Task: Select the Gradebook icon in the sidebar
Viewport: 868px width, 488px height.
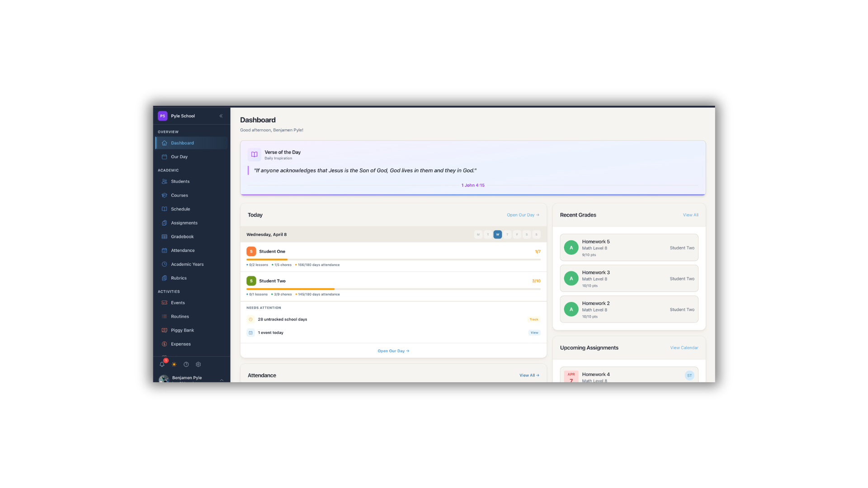Action: coord(165,236)
